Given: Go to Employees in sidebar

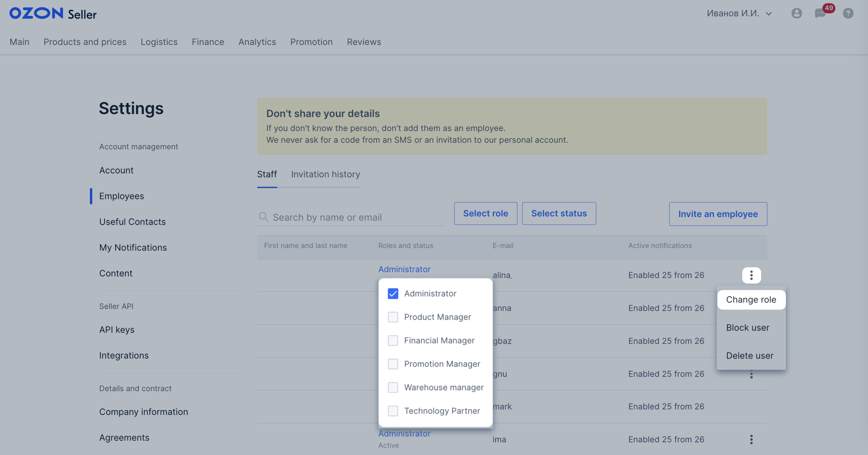Looking at the screenshot, I should coord(122,196).
